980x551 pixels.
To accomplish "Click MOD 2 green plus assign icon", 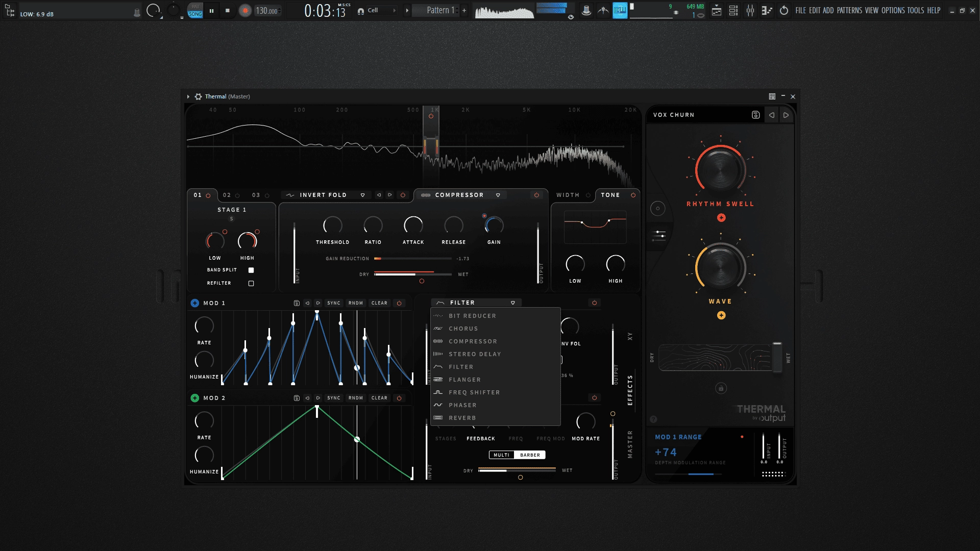I will 195,398.
